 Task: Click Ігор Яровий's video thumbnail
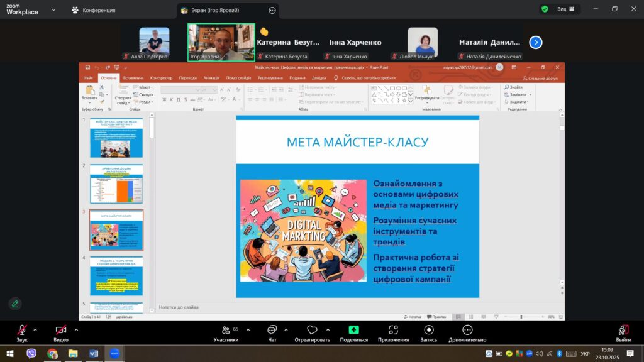(x=221, y=42)
